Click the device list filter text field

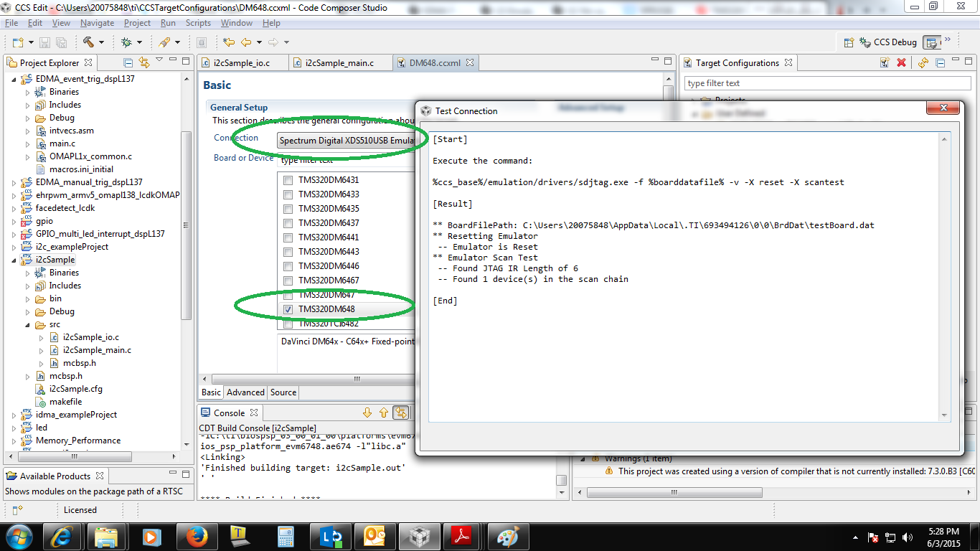[x=347, y=161]
